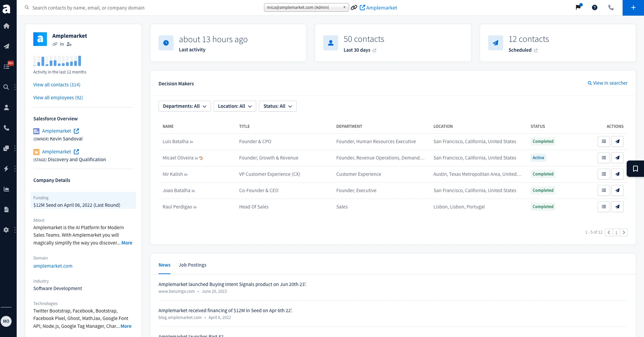Open Amplemarket Salesforce account link with owner

click(56, 131)
